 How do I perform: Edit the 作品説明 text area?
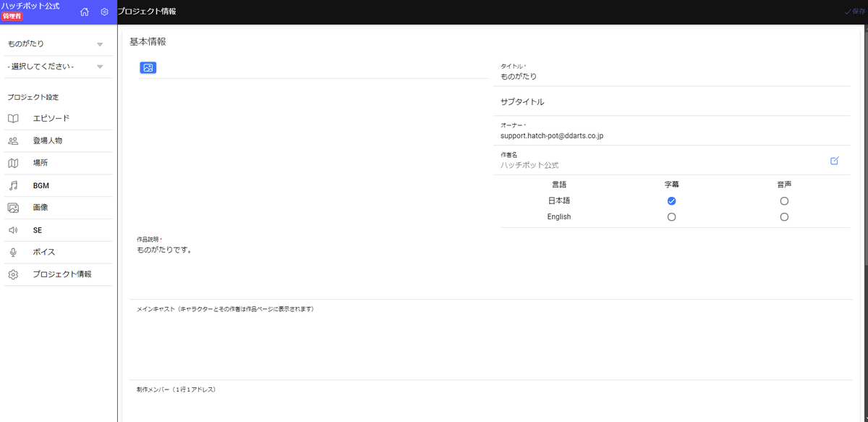point(490,266)
